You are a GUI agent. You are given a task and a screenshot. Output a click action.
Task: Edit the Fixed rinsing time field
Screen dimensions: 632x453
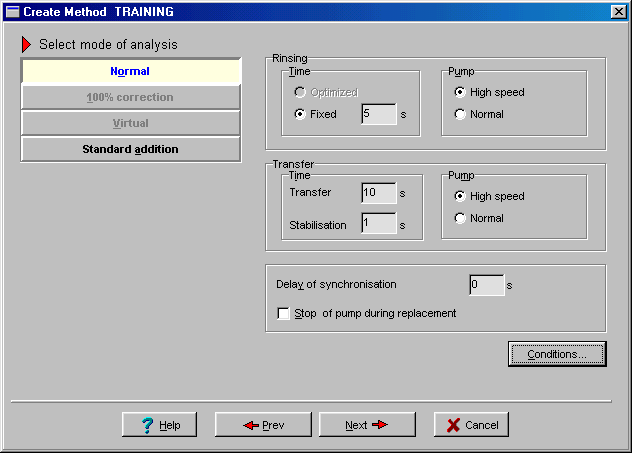(379, 114)
